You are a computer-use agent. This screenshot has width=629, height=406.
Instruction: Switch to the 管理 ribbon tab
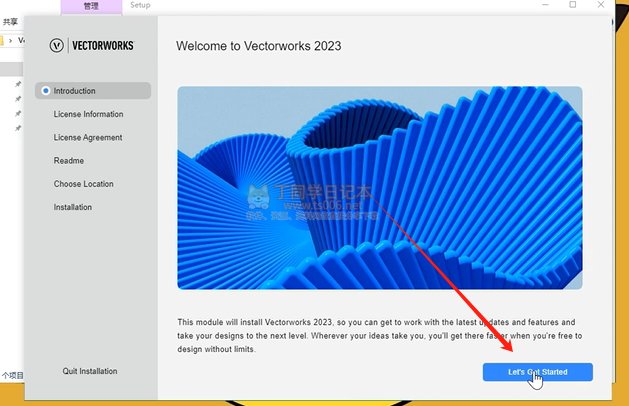pos(91,6)
